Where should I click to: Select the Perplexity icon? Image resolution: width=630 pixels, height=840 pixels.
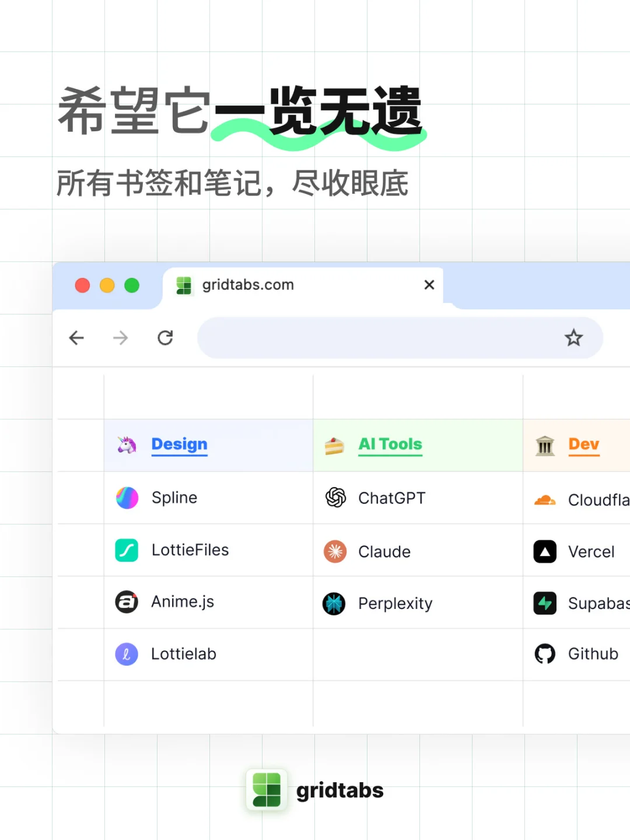[334, 603]
